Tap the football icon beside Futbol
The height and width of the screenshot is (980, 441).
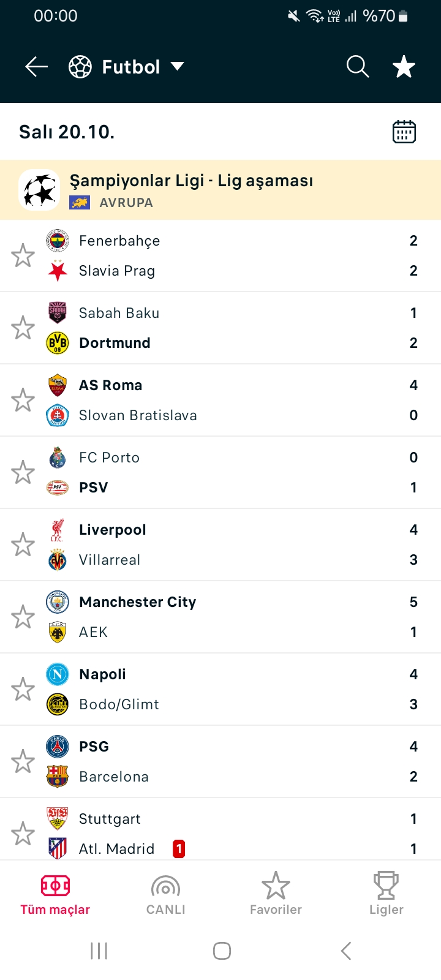point(80,67)
